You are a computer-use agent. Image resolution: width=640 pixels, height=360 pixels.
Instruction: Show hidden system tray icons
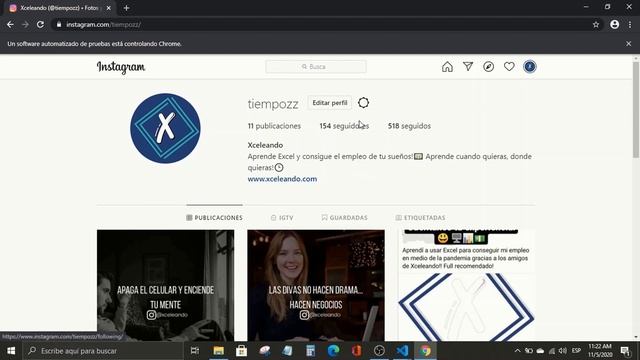tap(517, 351)
